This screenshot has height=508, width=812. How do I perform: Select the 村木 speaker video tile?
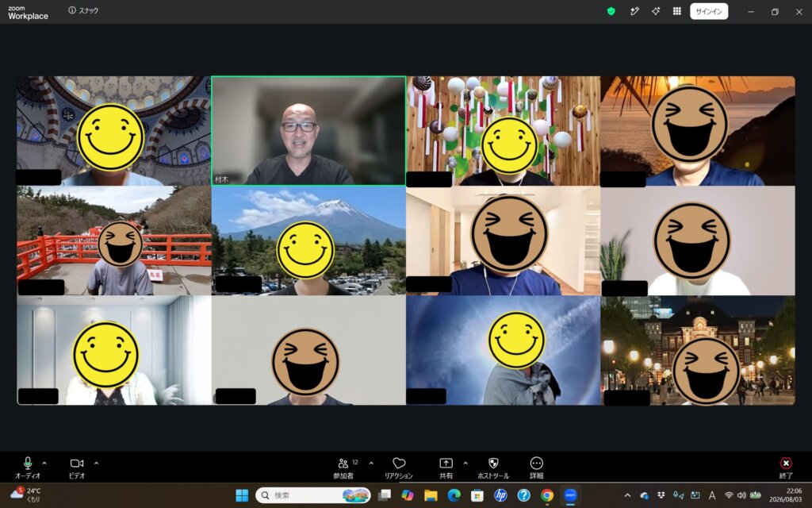308,131
